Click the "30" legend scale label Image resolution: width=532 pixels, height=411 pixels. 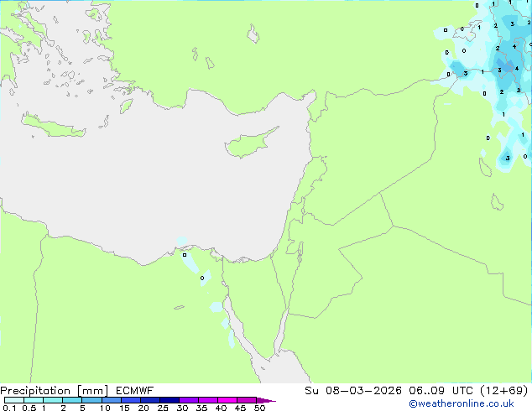coord(182,408)
